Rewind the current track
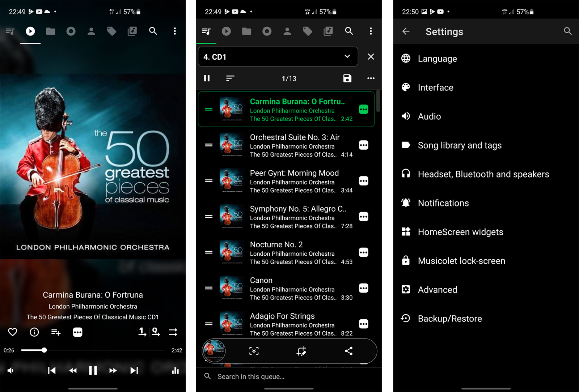The image size is (579, 392). click(x=73, y=370)
